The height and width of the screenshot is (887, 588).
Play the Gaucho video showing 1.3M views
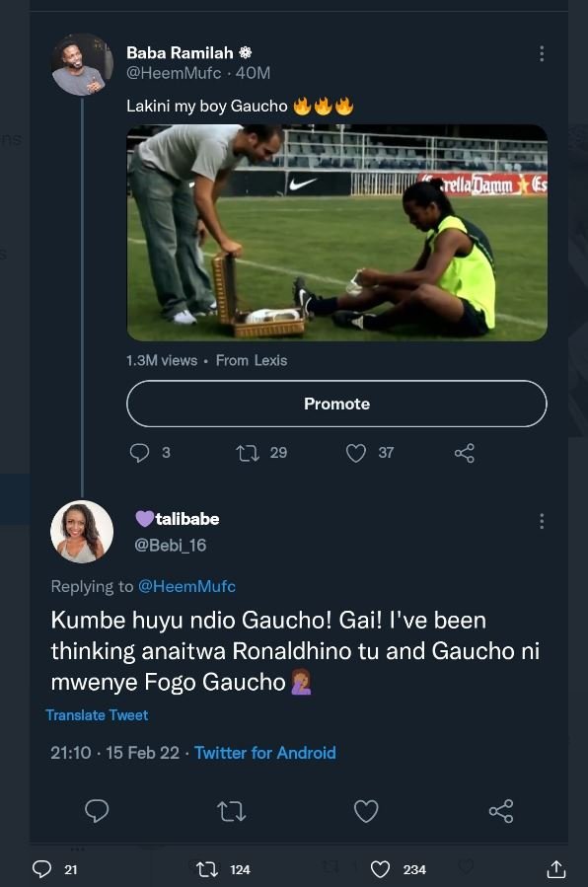coord(334,232)
